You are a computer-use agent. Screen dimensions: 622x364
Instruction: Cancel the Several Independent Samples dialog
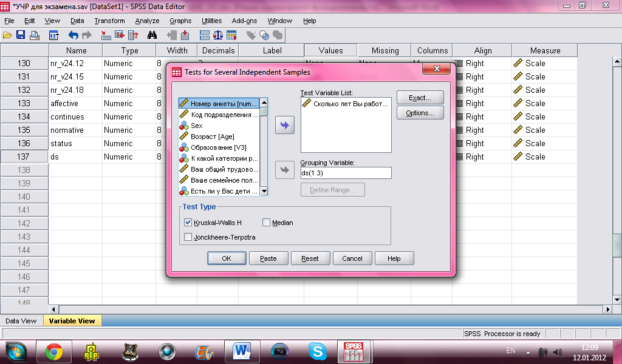352,258
